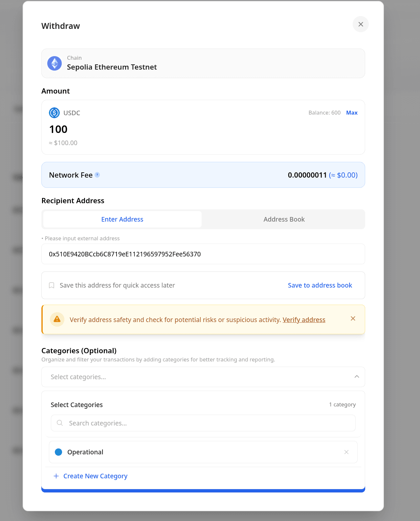
Task: Open the Network Fee help tooltip icon
Action: click(x=97, y=175)
